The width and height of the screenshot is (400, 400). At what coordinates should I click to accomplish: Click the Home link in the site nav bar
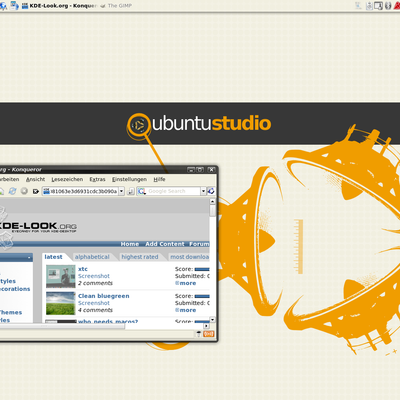(x=130, y=244)
